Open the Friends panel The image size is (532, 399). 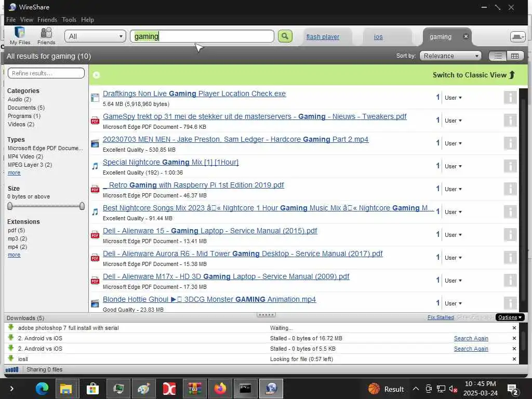pos(46,36)
